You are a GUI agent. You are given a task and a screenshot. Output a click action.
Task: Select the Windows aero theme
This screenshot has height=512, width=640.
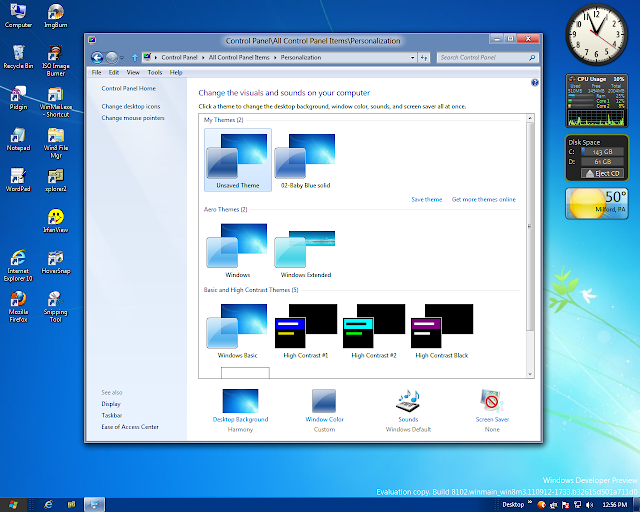238,250
